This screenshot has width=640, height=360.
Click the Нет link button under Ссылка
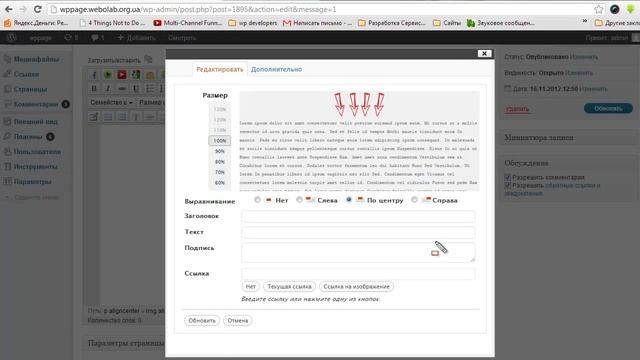[251, 287]
